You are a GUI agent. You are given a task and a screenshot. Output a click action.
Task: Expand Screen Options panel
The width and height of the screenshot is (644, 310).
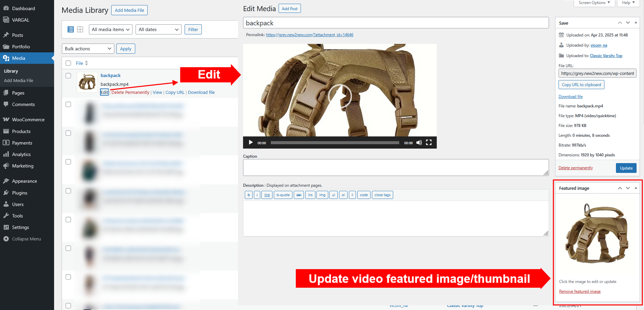595,3
